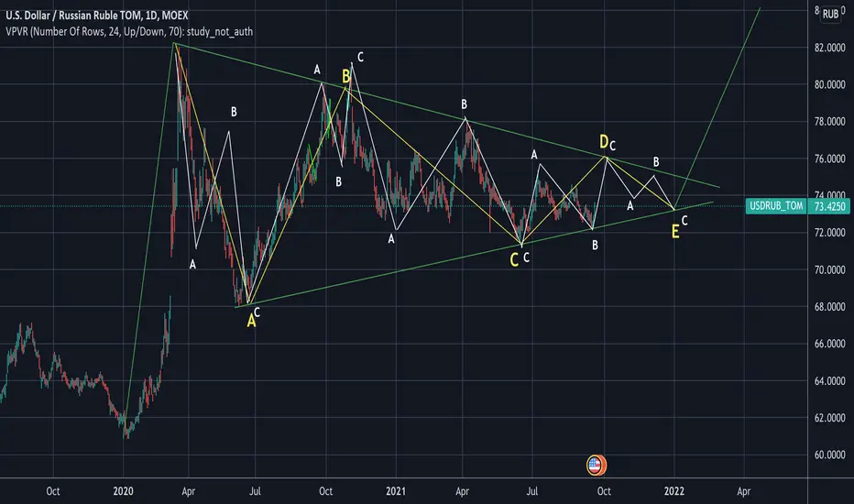Click the current price label 73.4250
Viewport: 854px width, 504px height.
(829, 206)
